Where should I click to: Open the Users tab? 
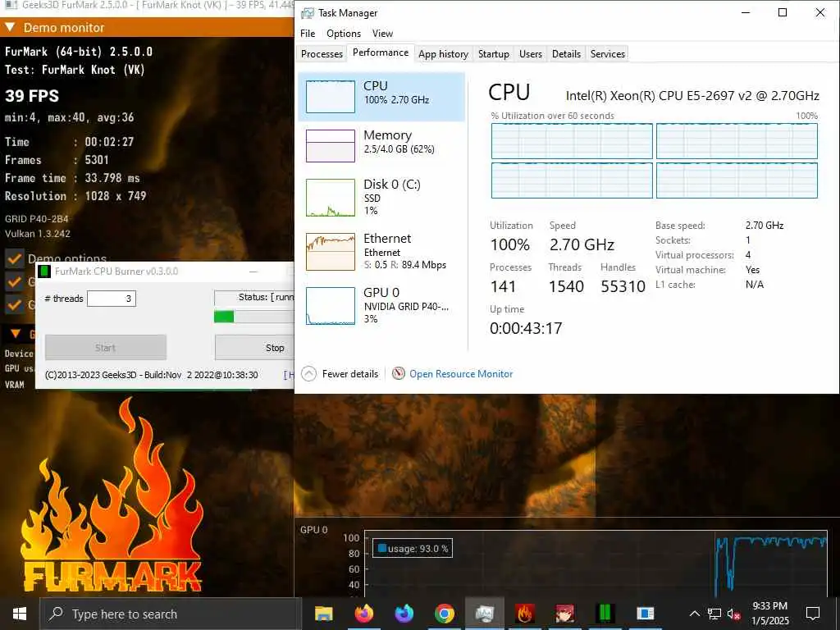(531, 53)
